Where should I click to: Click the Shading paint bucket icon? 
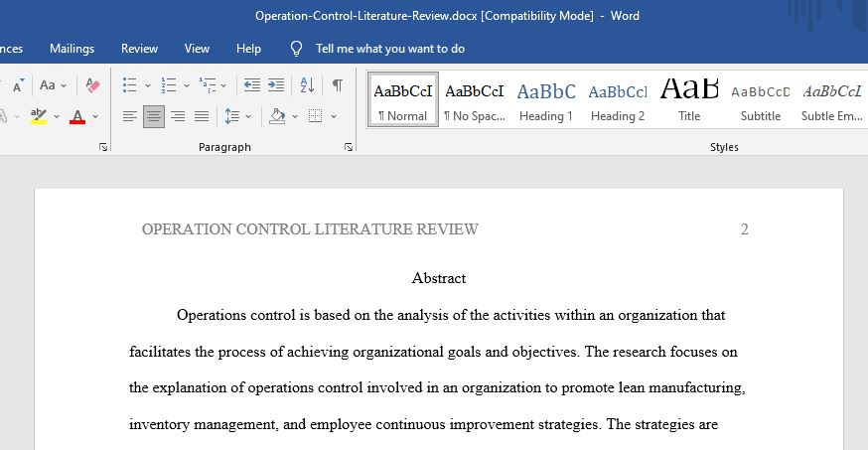(x=277, y=116)
